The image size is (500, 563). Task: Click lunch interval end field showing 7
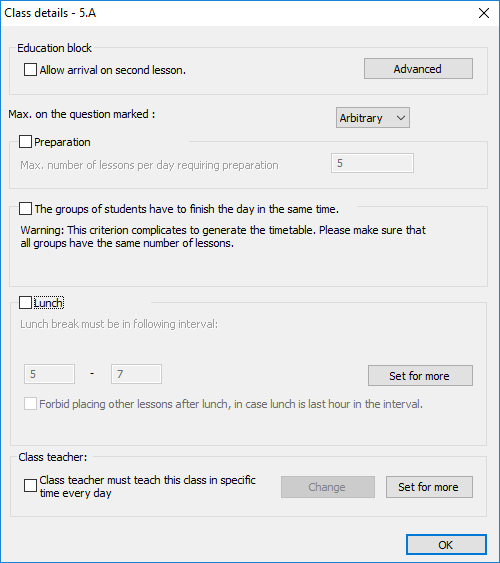(x=136, y=374)
